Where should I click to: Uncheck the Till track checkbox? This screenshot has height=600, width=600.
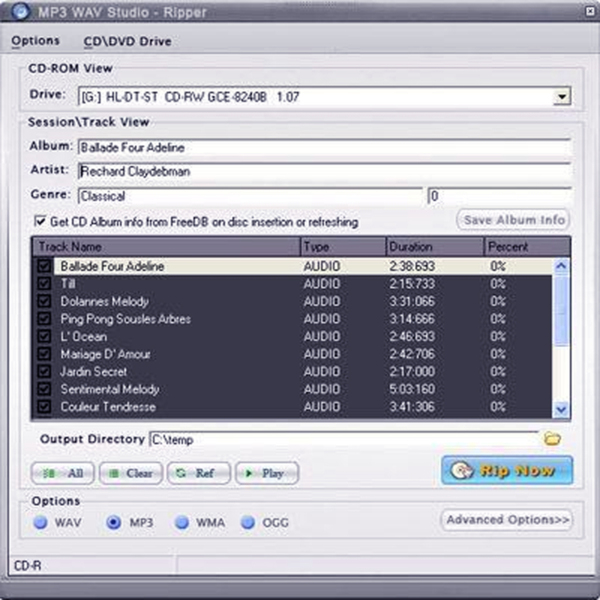click(x=44, y=284)
